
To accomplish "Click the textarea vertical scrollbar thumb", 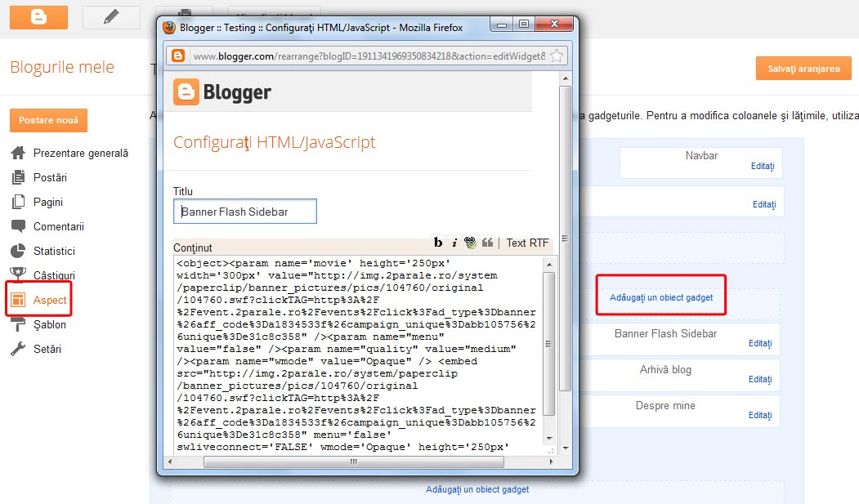I will (x=549, y=344).
